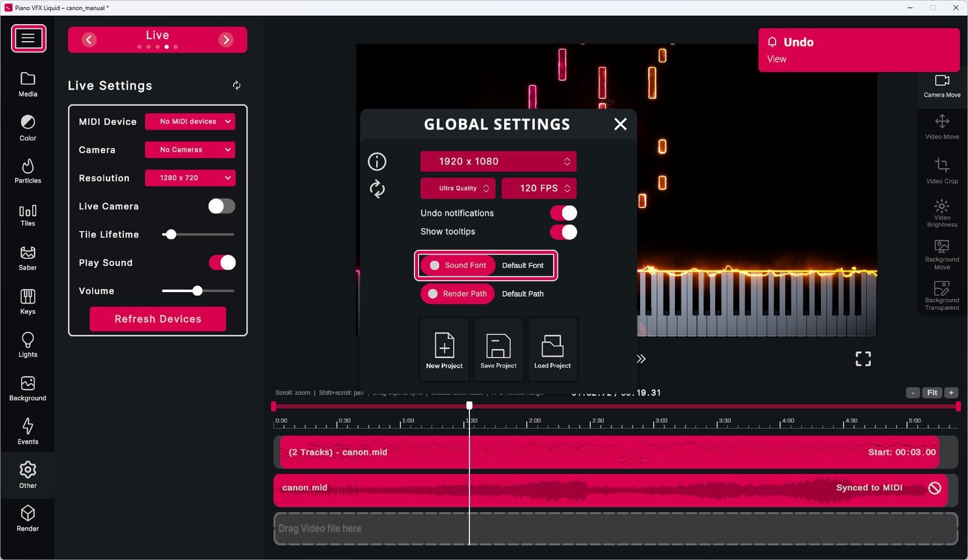The image size is (968, 560).
Task: Change the 120 FPS setting
Action: (x=539, y=188)
